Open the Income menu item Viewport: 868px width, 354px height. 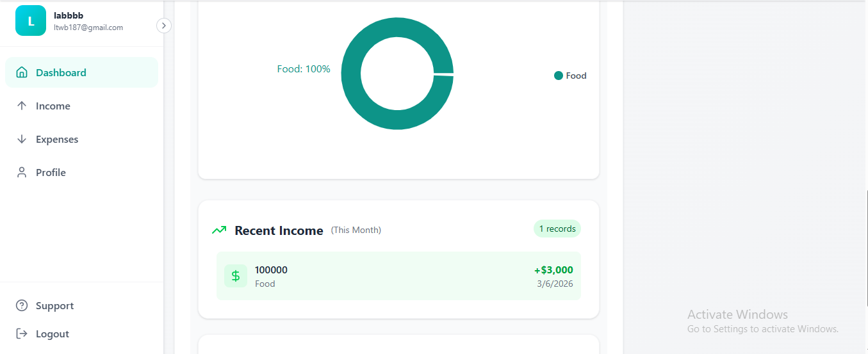(x=53, y=106)
